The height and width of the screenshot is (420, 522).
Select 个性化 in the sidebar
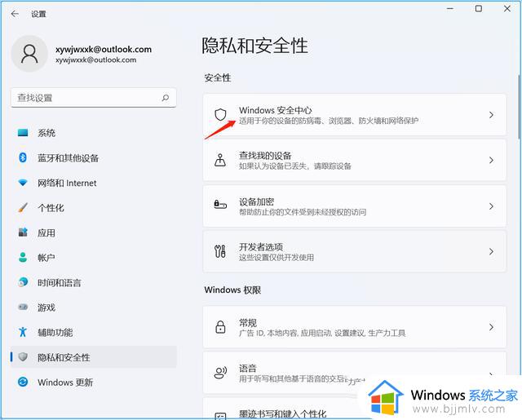pyautogui.click(x=94, y=208)
